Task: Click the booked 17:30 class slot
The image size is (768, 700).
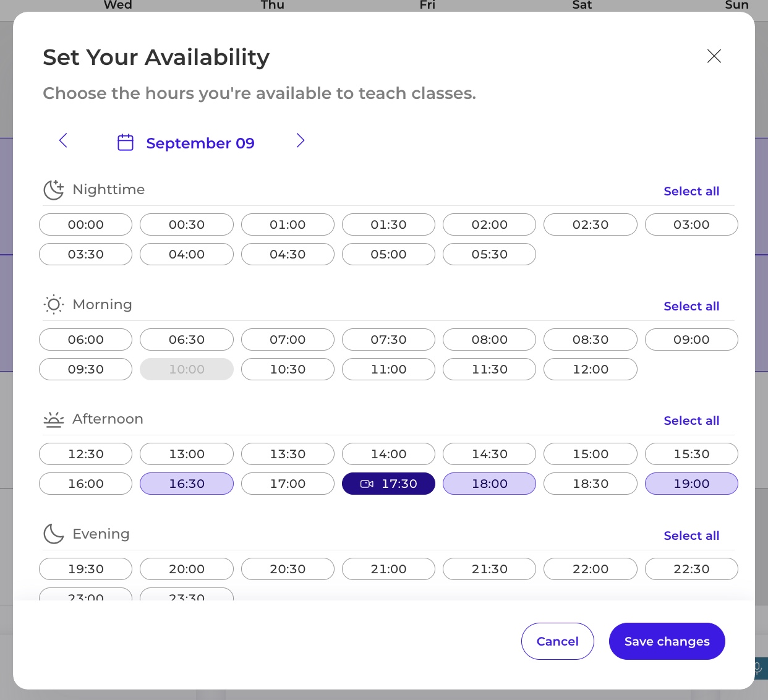Action: click(388, 484)
